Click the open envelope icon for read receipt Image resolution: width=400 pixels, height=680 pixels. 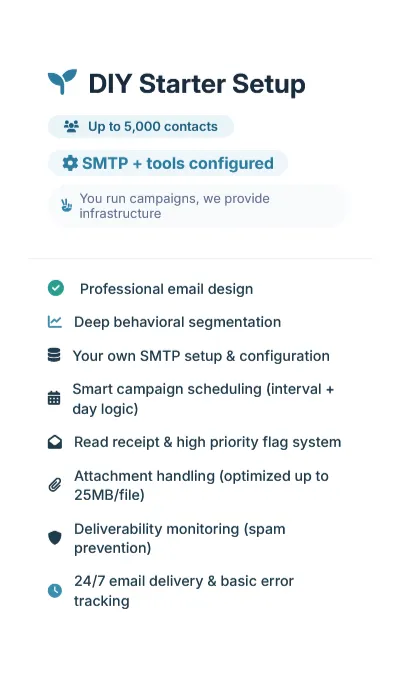(x=55, y=442)
